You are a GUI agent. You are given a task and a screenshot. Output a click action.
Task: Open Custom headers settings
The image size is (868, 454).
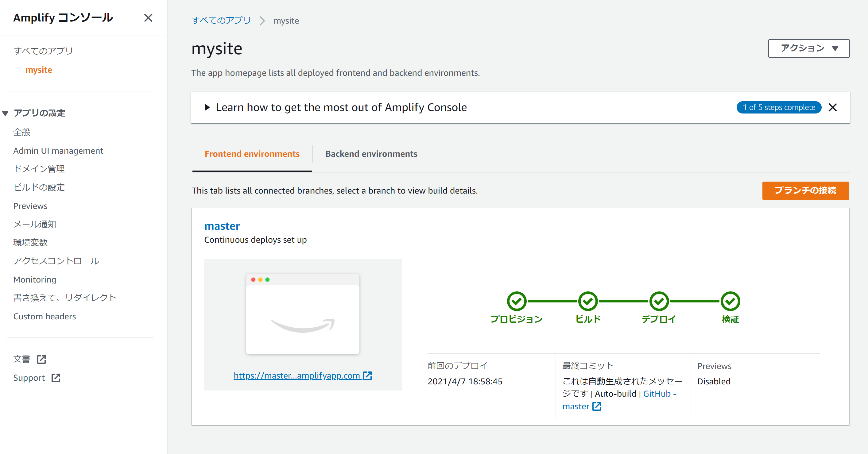click(x=45, y=316)
